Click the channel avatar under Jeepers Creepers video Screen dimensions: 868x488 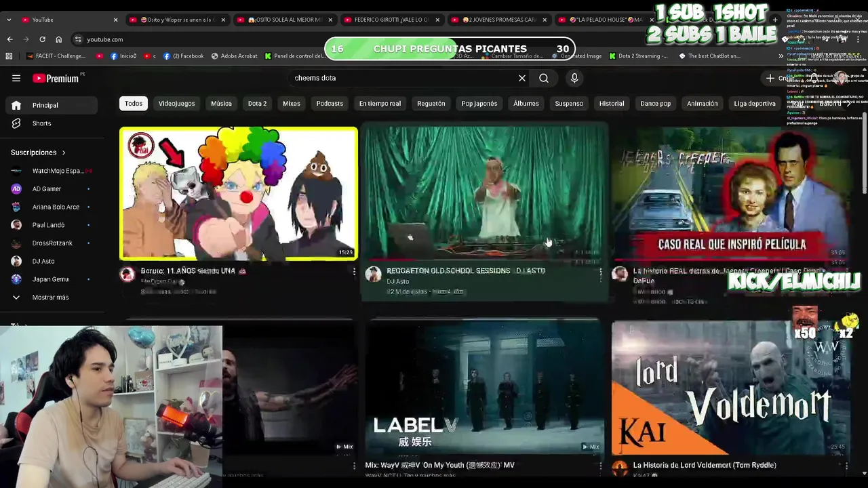[x=620, y=273]
